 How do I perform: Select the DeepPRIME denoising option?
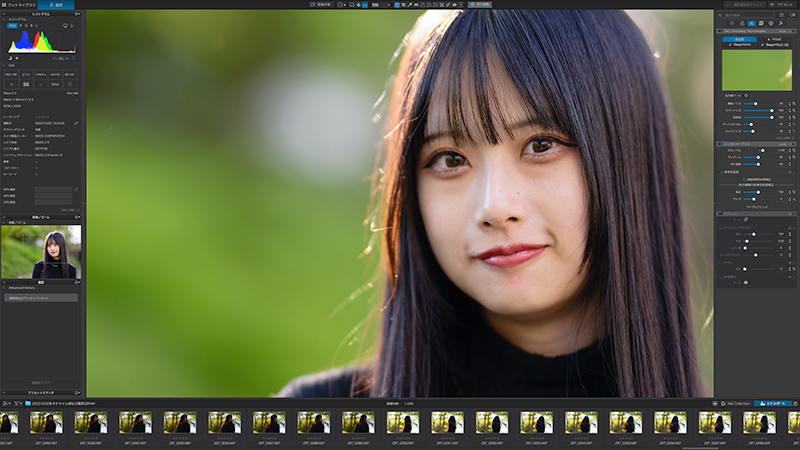tap(740, 45)
